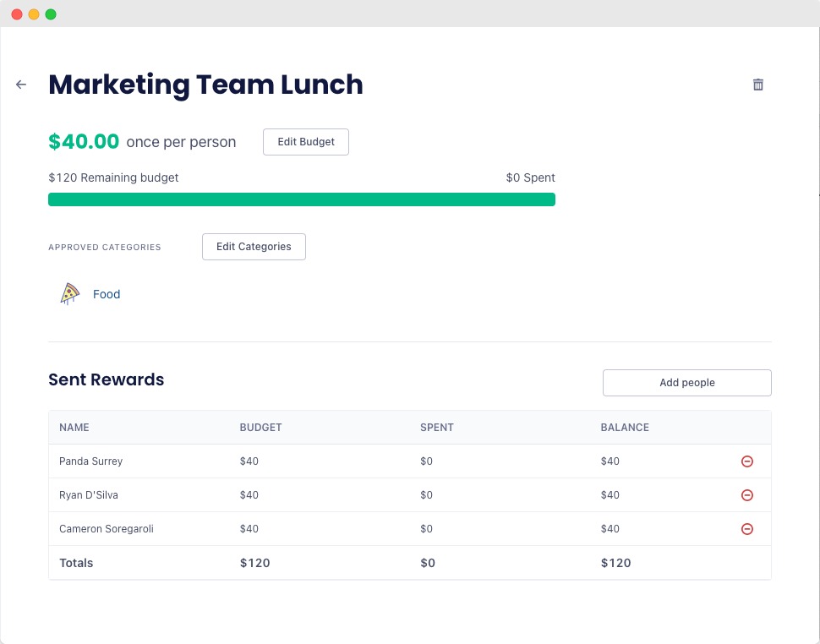
Task: Click the green budget progress bar
Action: (302, 199)
